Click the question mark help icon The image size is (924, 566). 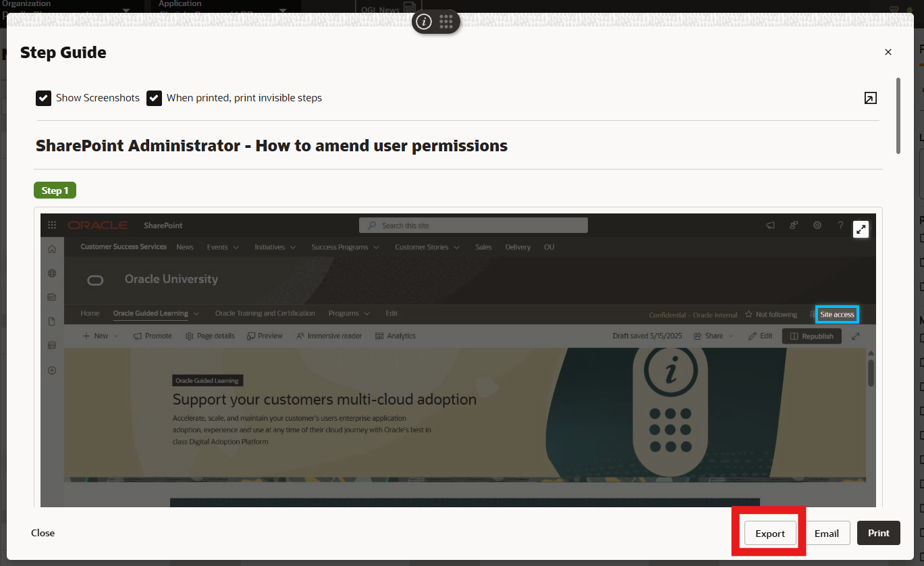(x=840, y=226)
